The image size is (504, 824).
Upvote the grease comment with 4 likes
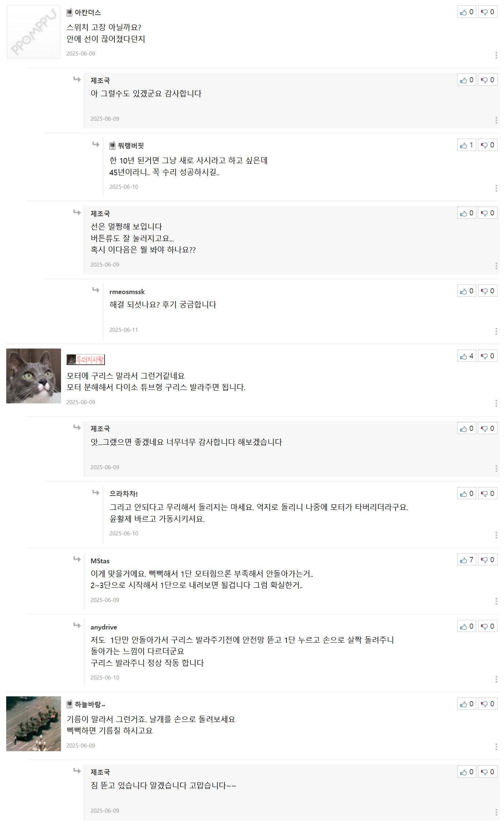pyautogui.click(x=467, y=356)
